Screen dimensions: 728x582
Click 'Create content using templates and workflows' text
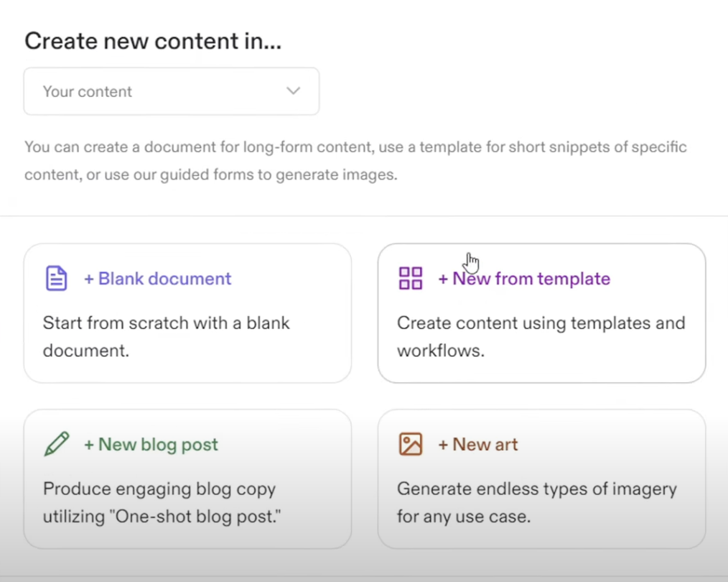tap(541, 337)
